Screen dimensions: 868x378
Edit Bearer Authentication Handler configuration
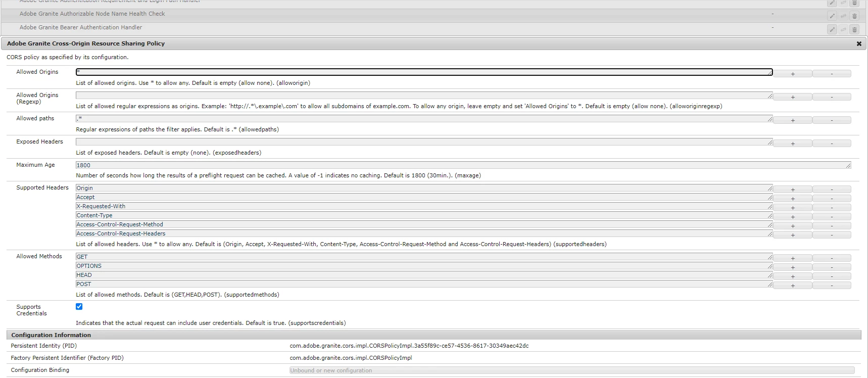[832, 29]
